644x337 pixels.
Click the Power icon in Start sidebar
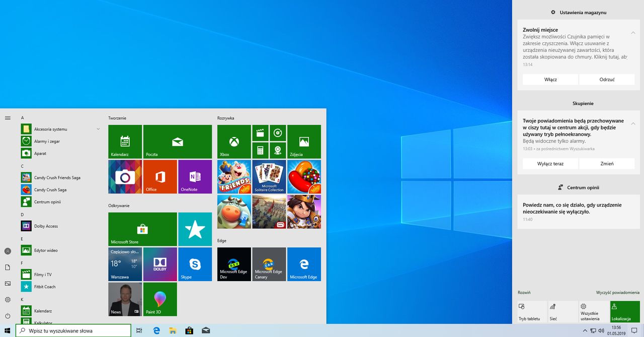click(8, 316)
